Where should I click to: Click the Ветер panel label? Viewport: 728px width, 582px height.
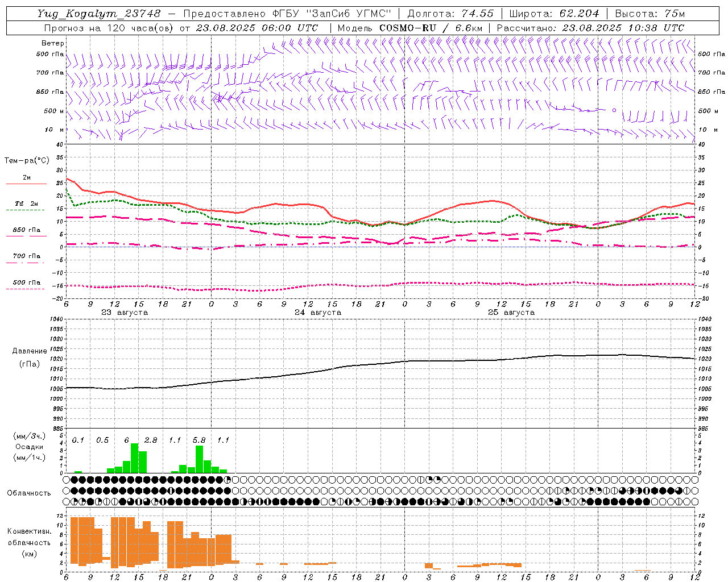click(x=53, y=43)
